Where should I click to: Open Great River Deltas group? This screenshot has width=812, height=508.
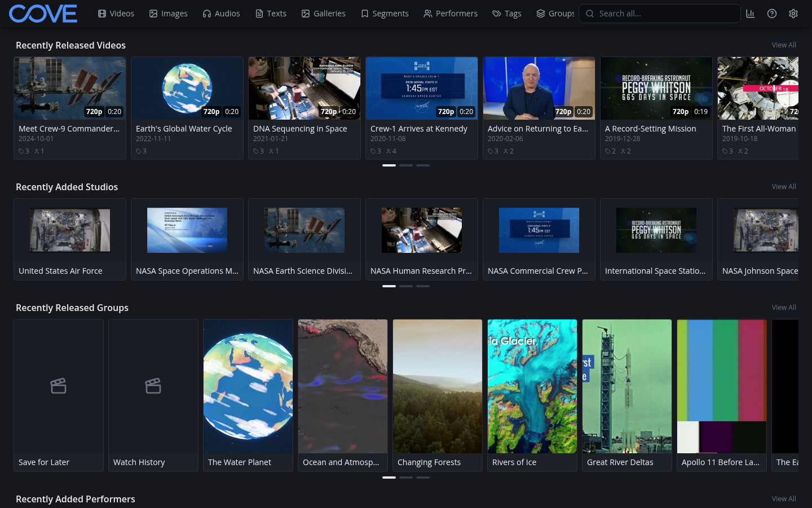point(627,395)
